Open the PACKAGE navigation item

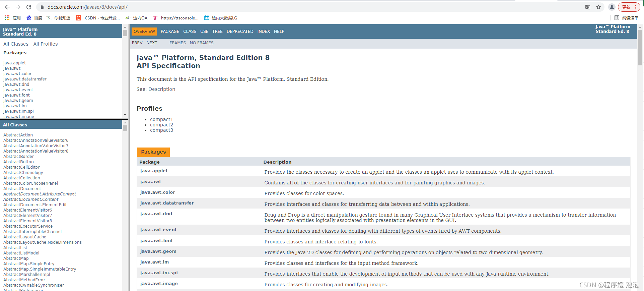click(x=170, y=31)
